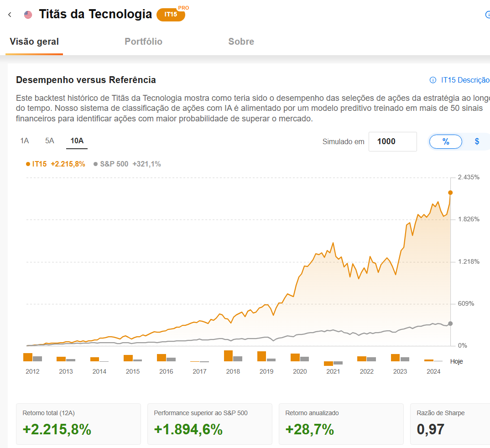The image size is (490, 448).
Task: Go back using the left chevron arrow
Action: [10, 15]
